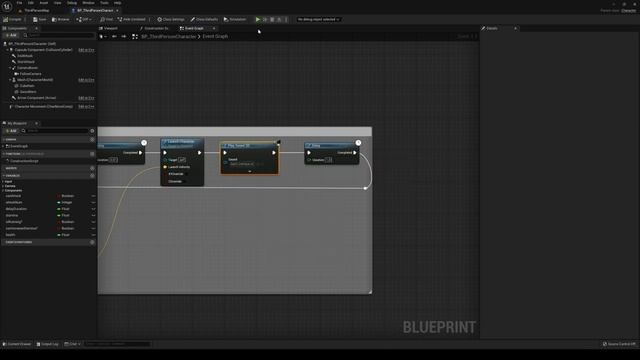Open the Output Log
This screenshot has height=360, width=640.
pos(48,344)
